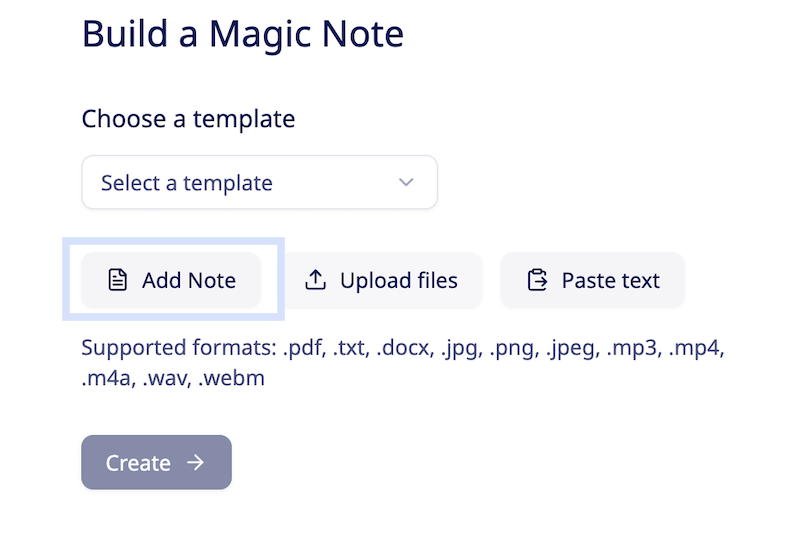Submit with the Create button
The height and width of the screenshot is (542, 790).
(156, 463)
